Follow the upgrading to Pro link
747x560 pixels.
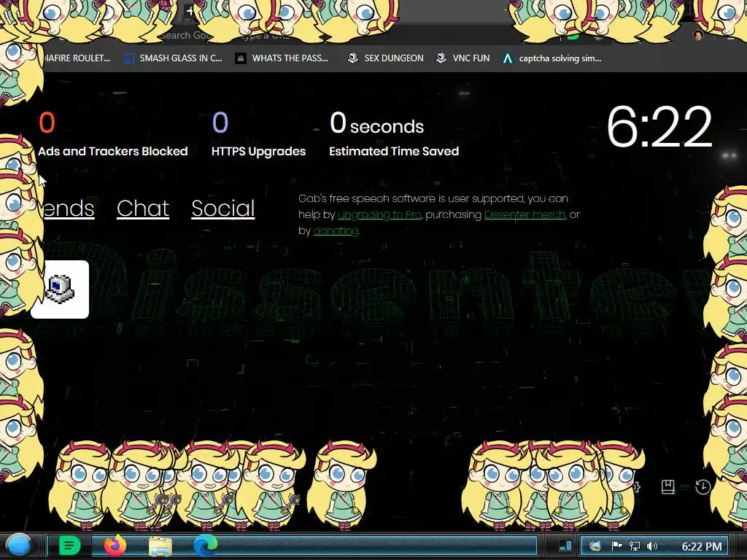379,215
